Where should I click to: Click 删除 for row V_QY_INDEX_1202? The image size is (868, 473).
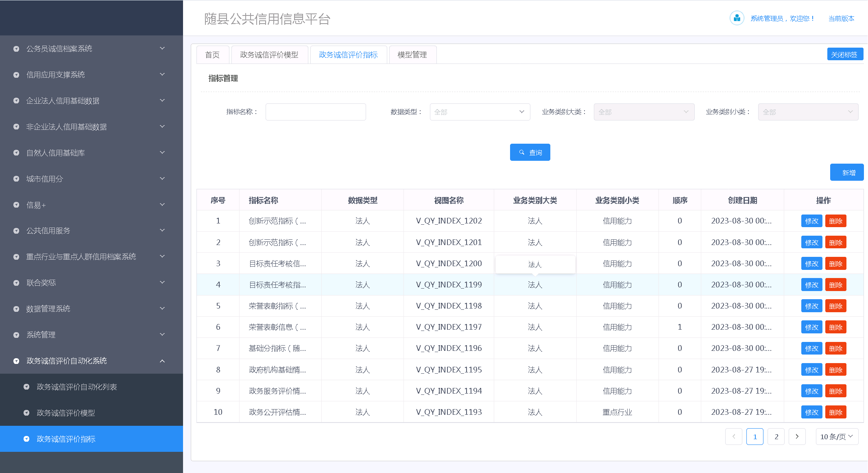point(835,221)
